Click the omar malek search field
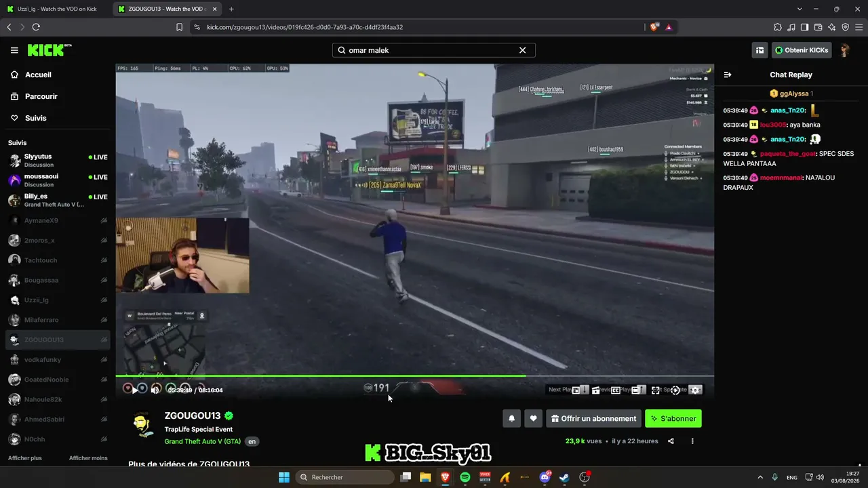 click(434, 50)
